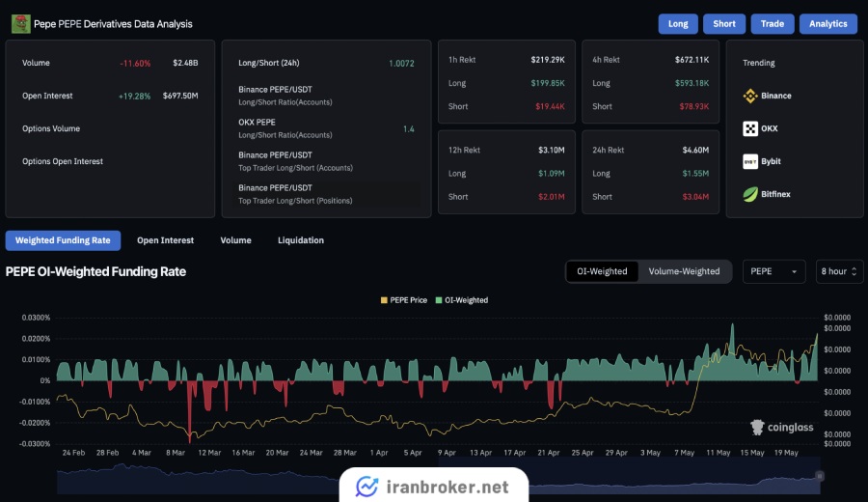Screen dimensions: 868x502
Task: Switch to the Open Interest tab
Action: coord(166,240)
